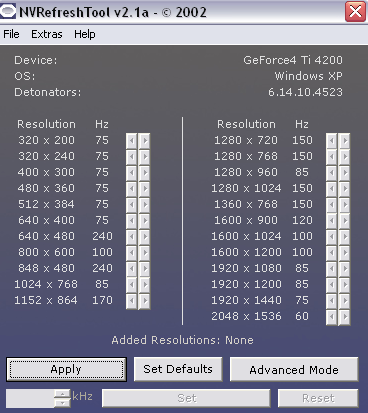
Task: Restore settings with Set Defaults
Action: pyautogui.click(x=178, y=369)
